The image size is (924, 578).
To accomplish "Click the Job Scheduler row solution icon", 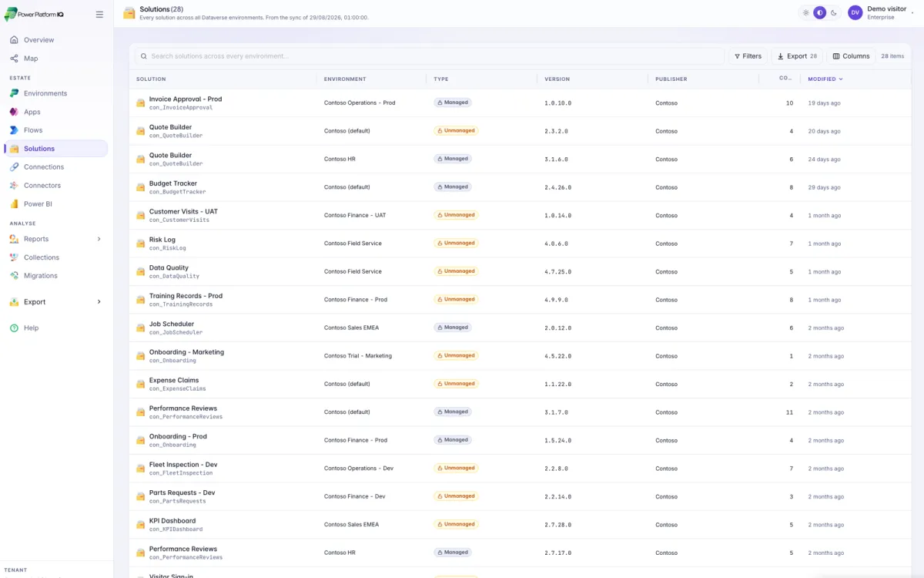I will pyautogui.click(x=141, y=328).
